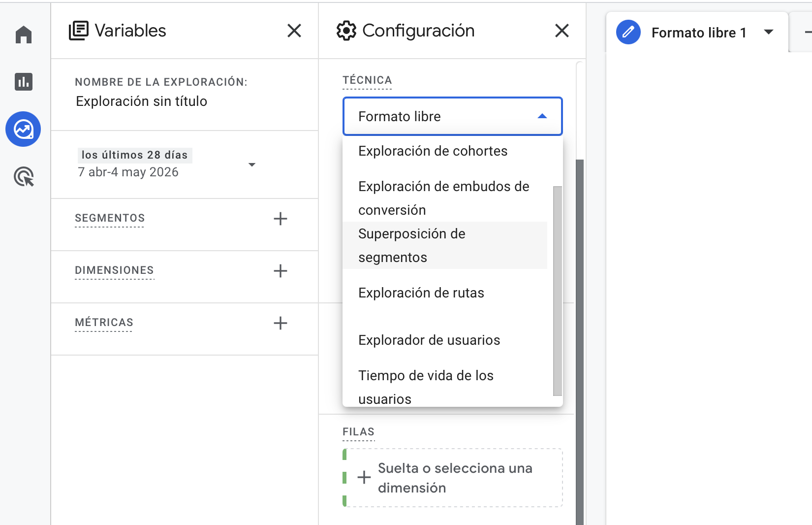This screenshot has height=525, width=812.
Task: Click the Configuración gear icon
Action: pyautogui.click(x=346, y=31)
